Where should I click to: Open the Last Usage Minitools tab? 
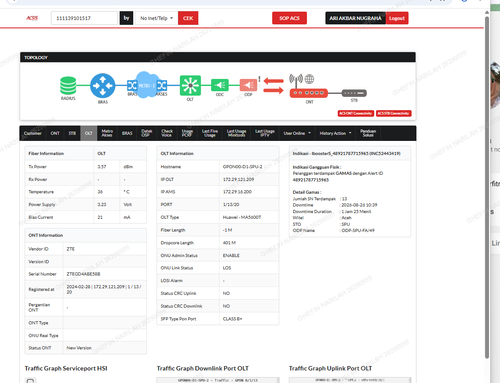tap(236, 133)
